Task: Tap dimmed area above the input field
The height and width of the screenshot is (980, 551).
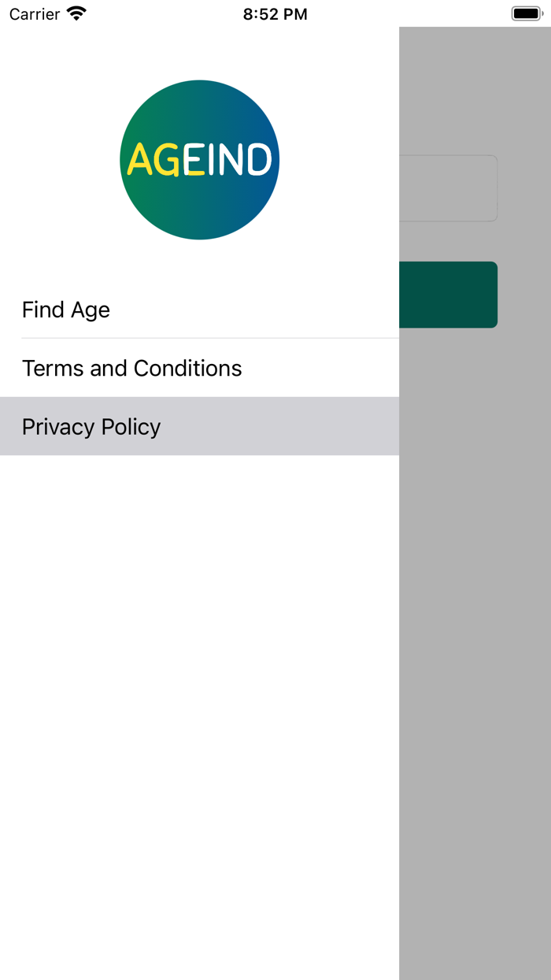Action: coord(475,95)
